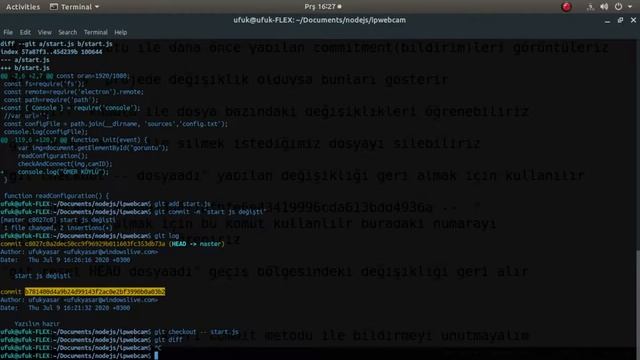Open the Edit menu
640x360 pixels.
pos(25,32)
